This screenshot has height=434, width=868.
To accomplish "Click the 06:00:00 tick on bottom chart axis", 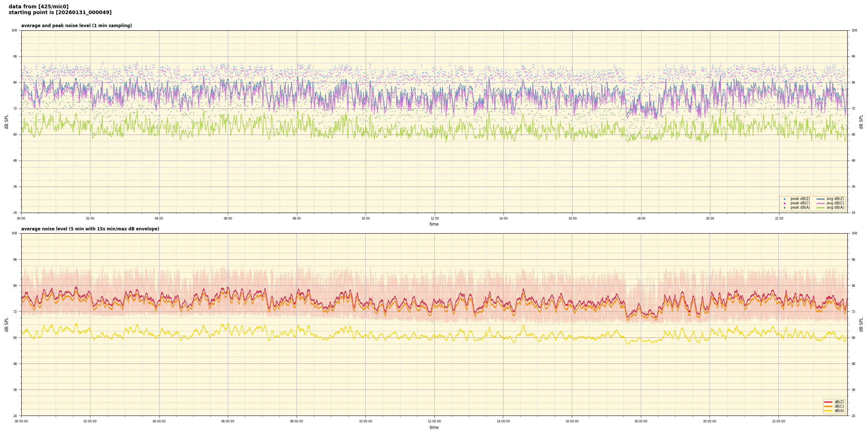I will click(x=227, y=421).
